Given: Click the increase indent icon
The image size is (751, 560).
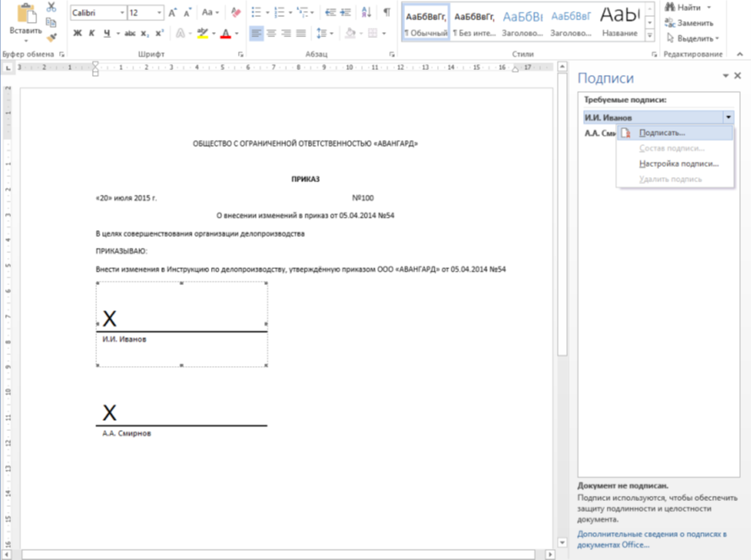Looking at the screenshot, I should [x=345, y=13].
